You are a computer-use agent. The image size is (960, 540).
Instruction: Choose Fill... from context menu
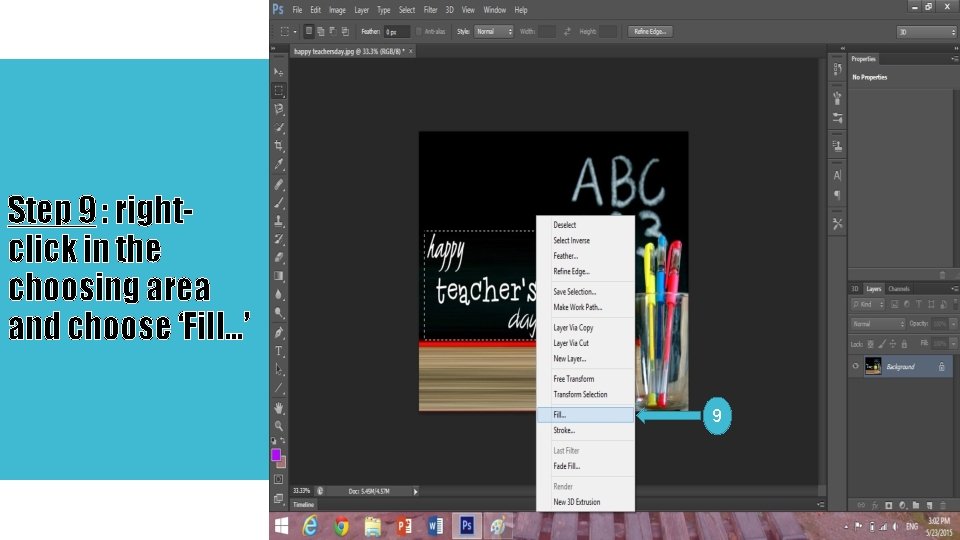(x=585, y=414)
